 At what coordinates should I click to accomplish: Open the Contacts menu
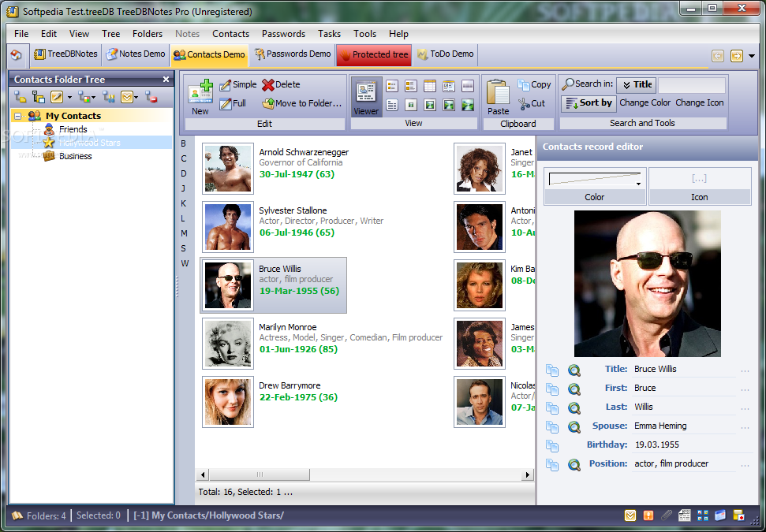(230, 34)
